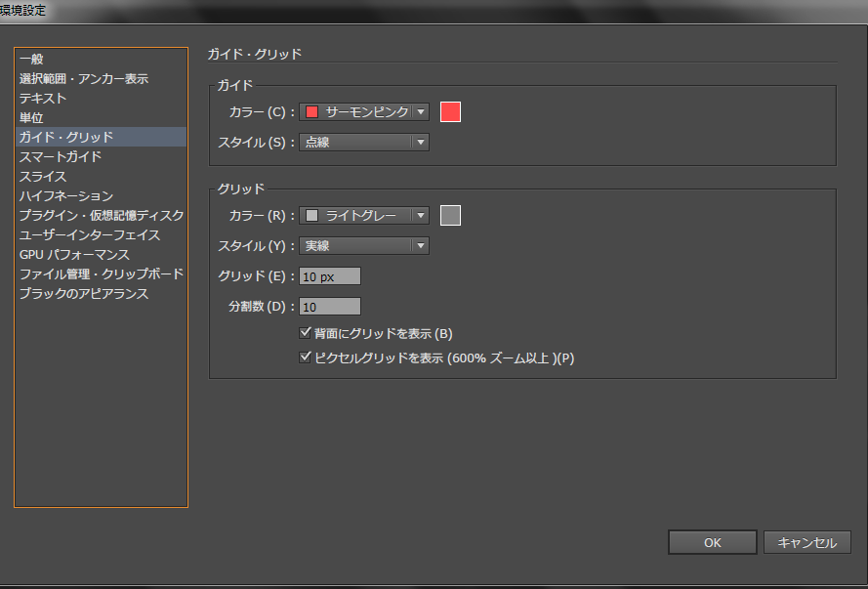
Task: Open スライス preferences
Action: click(x=101, y=176)
